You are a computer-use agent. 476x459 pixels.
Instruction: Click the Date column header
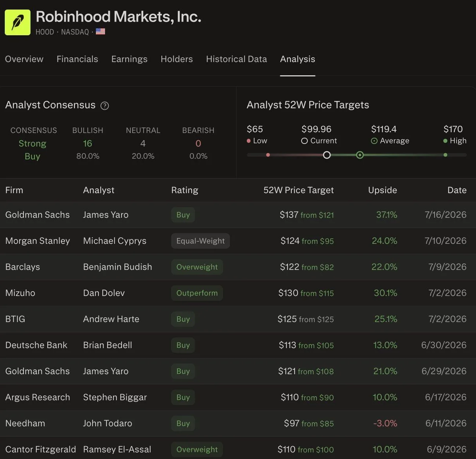coord(457,190)
